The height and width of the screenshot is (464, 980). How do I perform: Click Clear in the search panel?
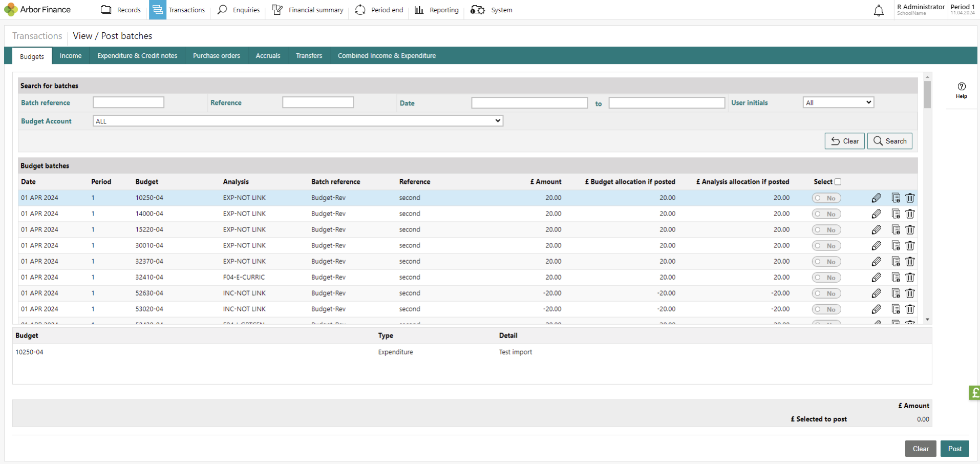click(x=845, y=141)
